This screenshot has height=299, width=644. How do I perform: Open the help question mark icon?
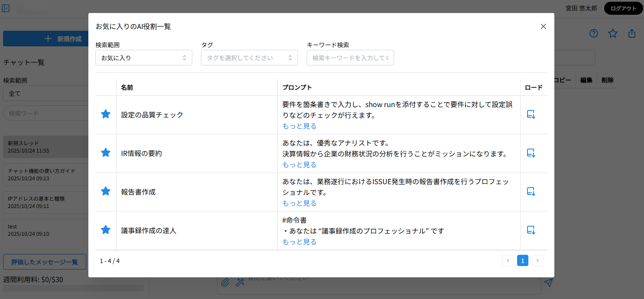593,33
